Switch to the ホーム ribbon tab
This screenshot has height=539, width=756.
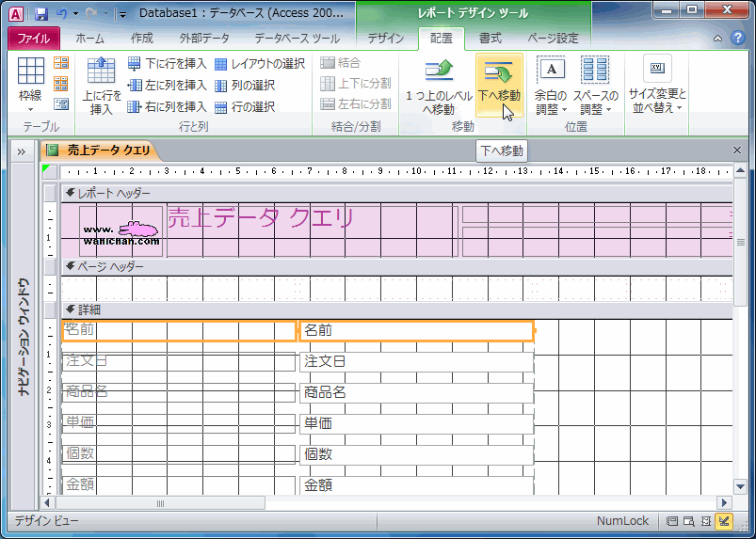pos(89,38)
